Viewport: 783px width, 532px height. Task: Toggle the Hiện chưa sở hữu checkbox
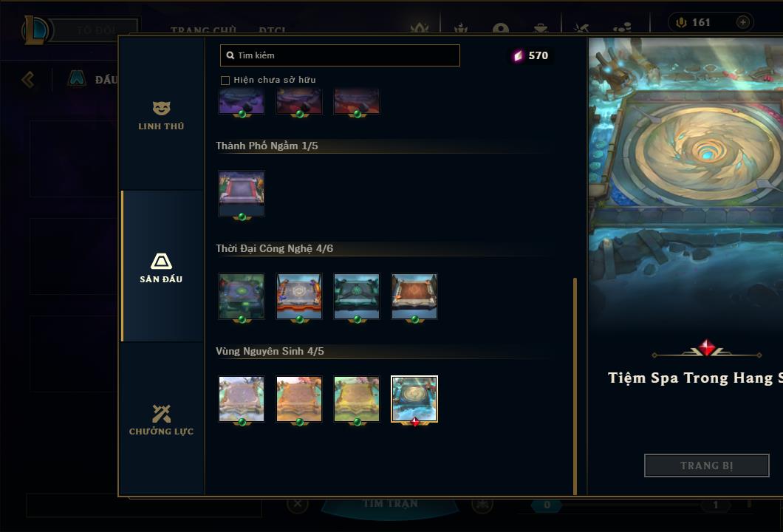coord(225,81)
